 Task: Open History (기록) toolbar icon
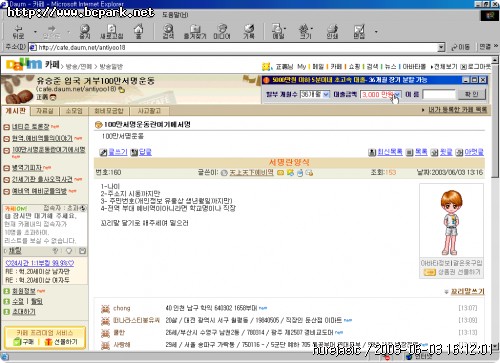click(249, 31)
